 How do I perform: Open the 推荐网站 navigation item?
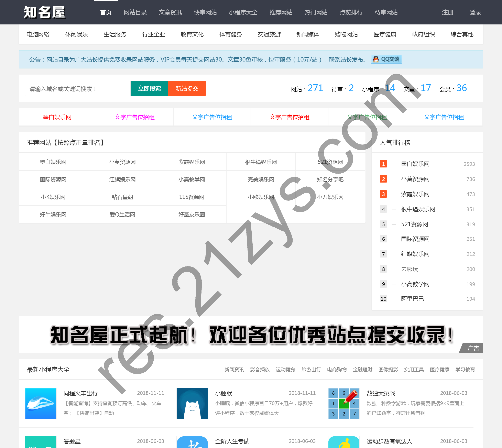click(281, 12)
